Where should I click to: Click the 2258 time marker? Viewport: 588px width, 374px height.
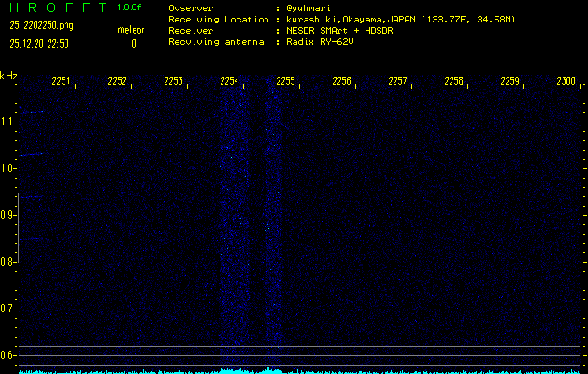tap(454, 82)
